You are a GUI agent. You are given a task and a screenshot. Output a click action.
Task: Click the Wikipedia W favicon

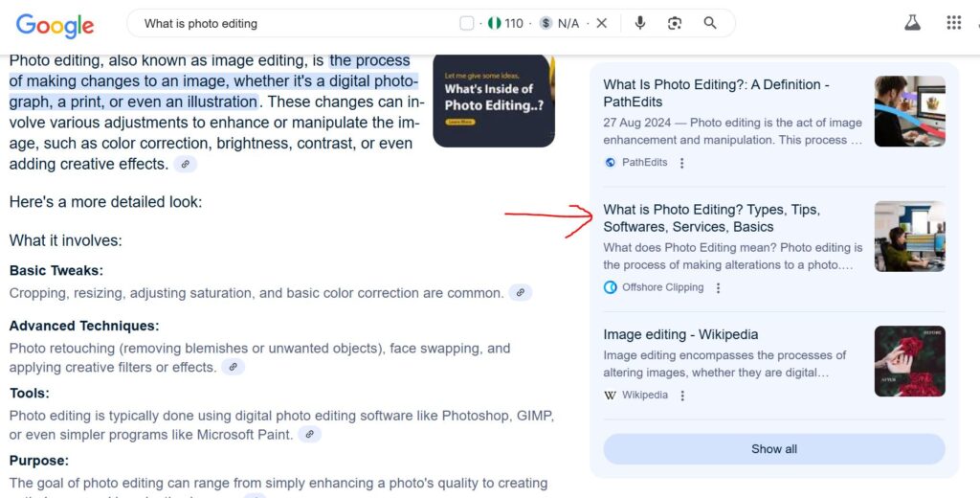pyautogui.click(x=611, y=396)
